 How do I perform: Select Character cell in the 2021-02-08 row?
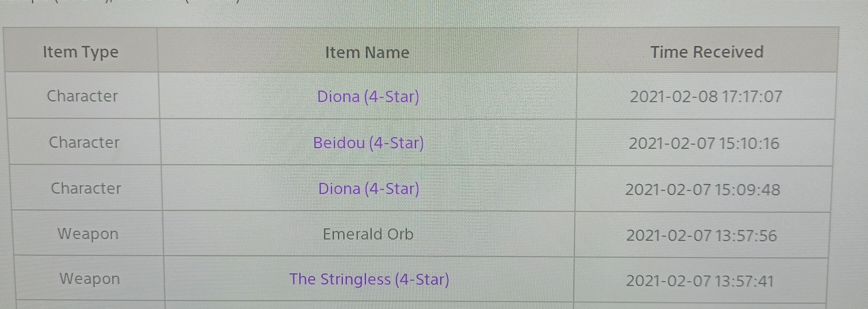coord(83,96)
